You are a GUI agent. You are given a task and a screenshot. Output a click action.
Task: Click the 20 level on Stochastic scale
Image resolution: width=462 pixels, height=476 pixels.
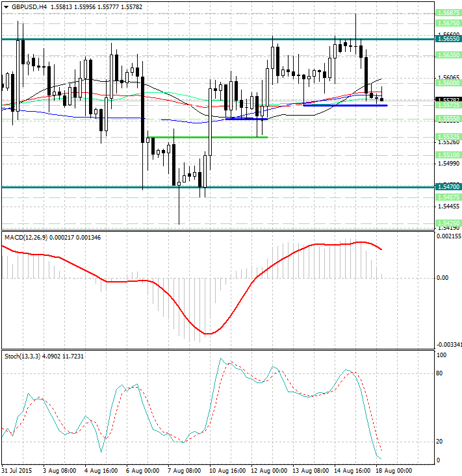tap(440, 442)
